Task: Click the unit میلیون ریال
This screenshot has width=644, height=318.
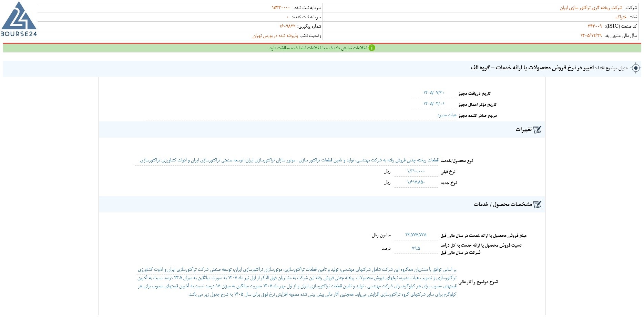Action: tap(381, 235)
